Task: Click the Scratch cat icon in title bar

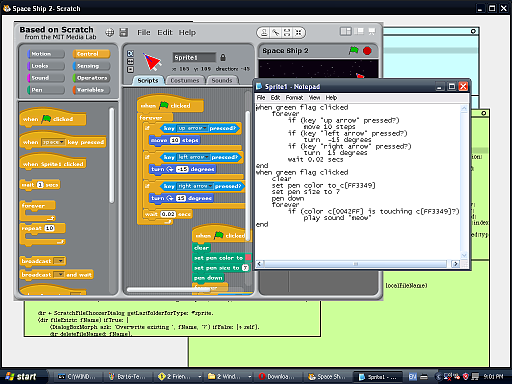Action: click(7, 8)
